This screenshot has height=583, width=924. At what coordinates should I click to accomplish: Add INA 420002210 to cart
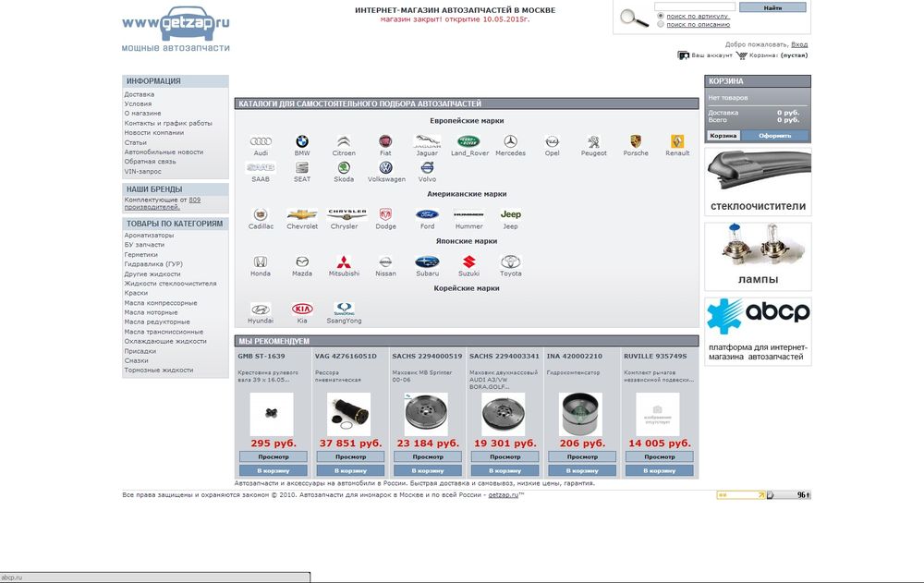[581, 471]
